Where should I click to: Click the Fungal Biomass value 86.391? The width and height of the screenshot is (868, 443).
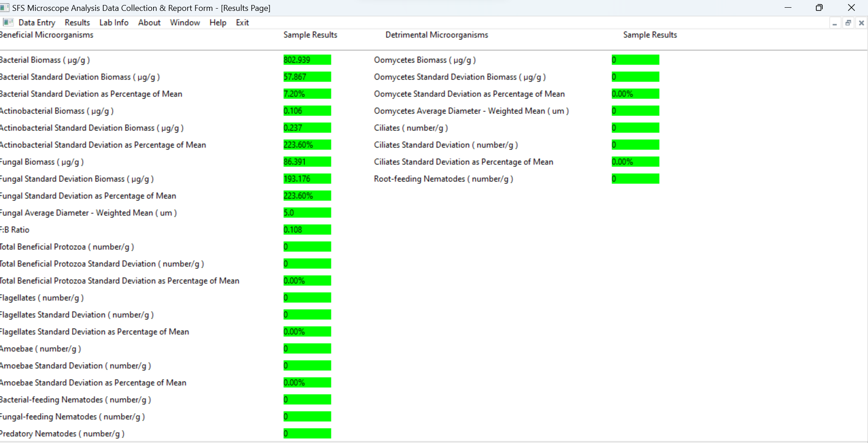(x=307, y=162)
